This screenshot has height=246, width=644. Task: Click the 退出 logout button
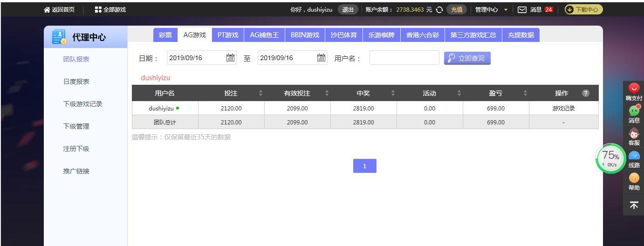click(348, 9)
